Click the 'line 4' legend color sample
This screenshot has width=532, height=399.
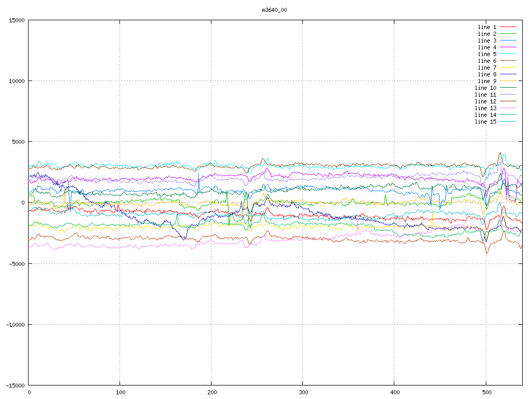point(508,47)
